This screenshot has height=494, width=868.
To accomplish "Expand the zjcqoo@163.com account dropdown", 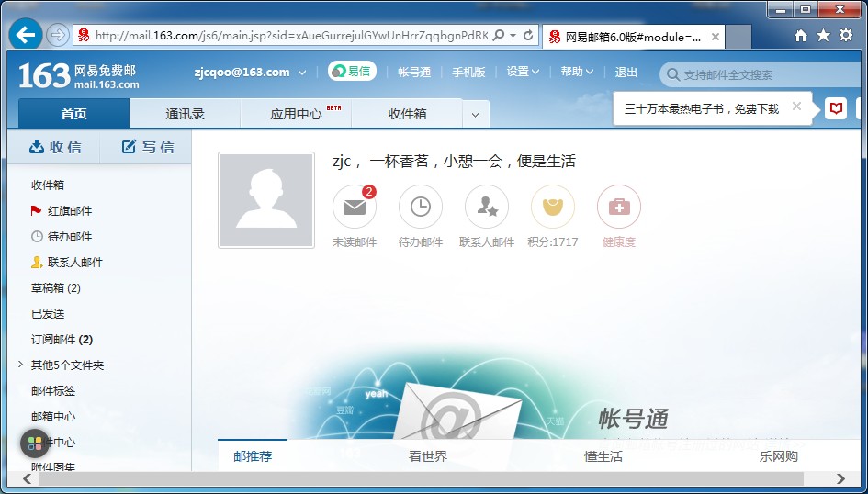I will 302,73.
